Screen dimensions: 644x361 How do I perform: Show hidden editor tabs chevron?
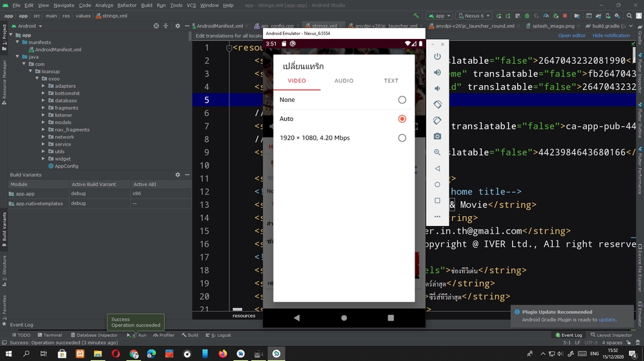coord(631,25)
